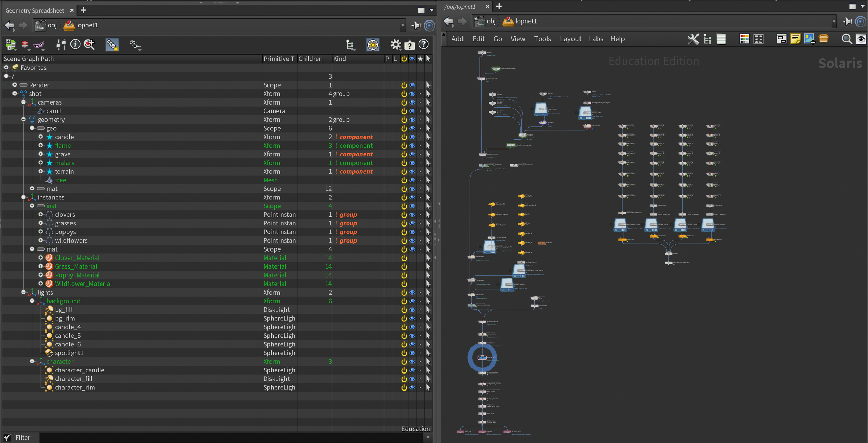Screen dimensions: 868x443
Task: Toggle visibility eye for bg_fill light
Action: tap(412, 310)
